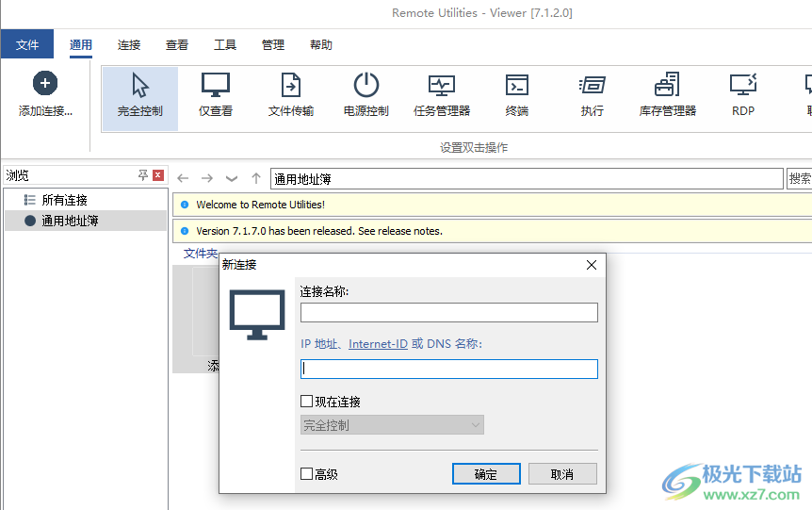Image resolution: width=812 pixels, height=510 pixels.
Task: Close the 新连接 dialog
Action: tap(592, 265)
